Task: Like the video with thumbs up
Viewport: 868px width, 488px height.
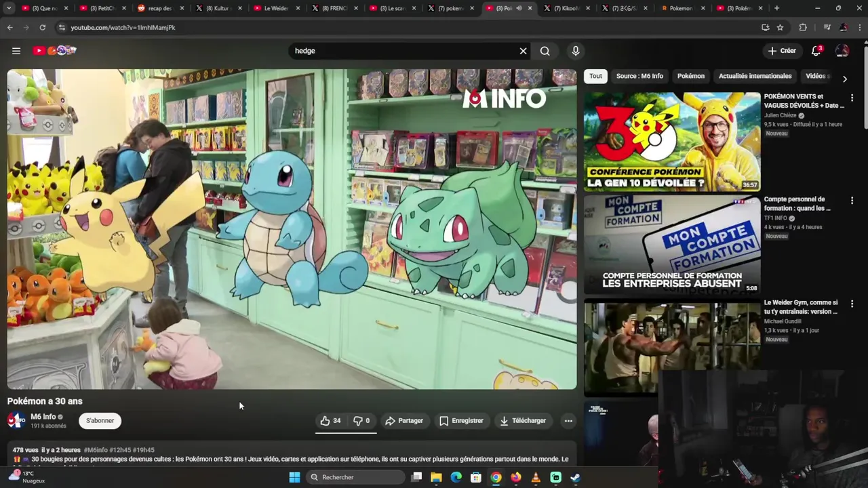Action: click(x=330, y=421)
